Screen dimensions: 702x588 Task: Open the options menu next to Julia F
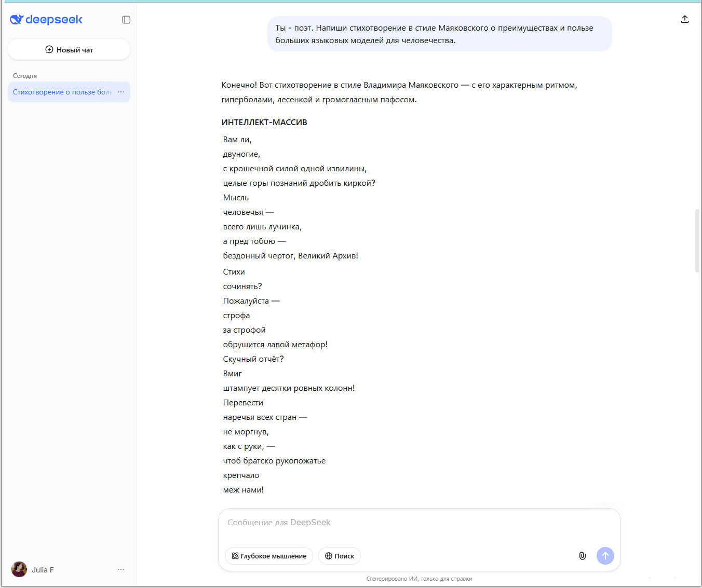click(121, 569)
